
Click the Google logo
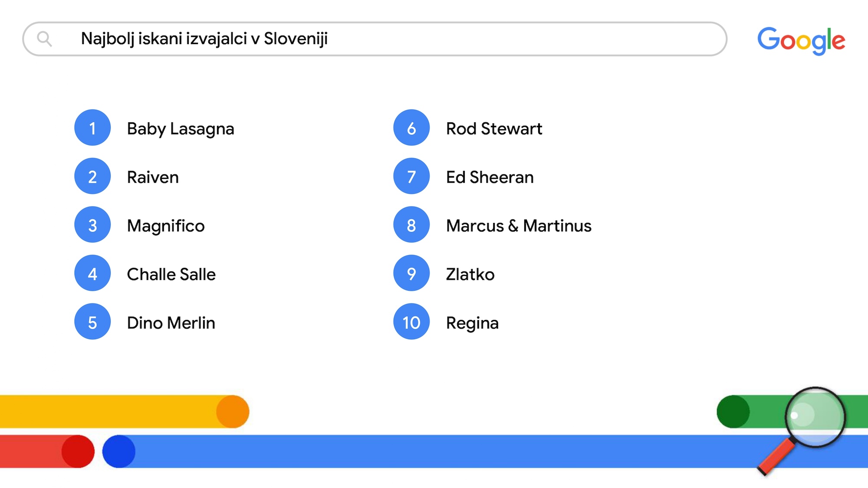click(801, 40)
